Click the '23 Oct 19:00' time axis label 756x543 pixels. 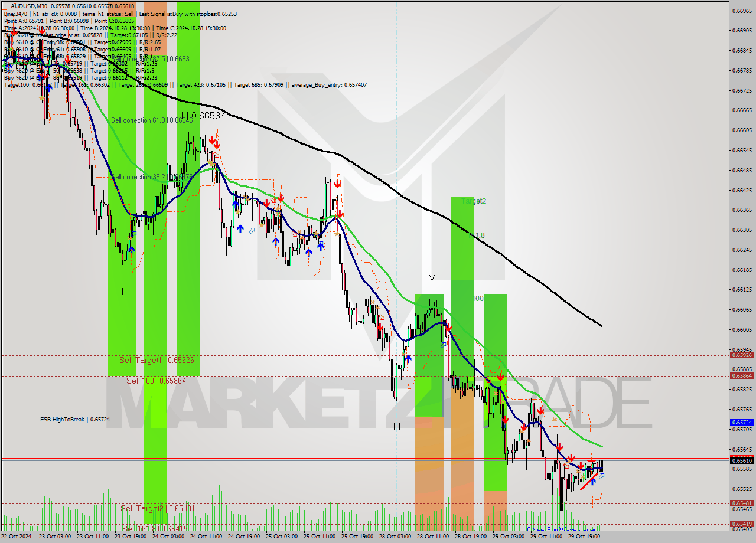(131, 537)
